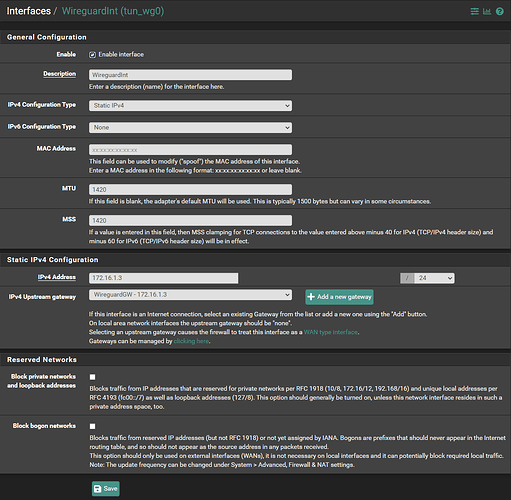Open the IPv4 Configuration Type dropdown
Viewport: 511px width, 500px height.
pos(190,106)
